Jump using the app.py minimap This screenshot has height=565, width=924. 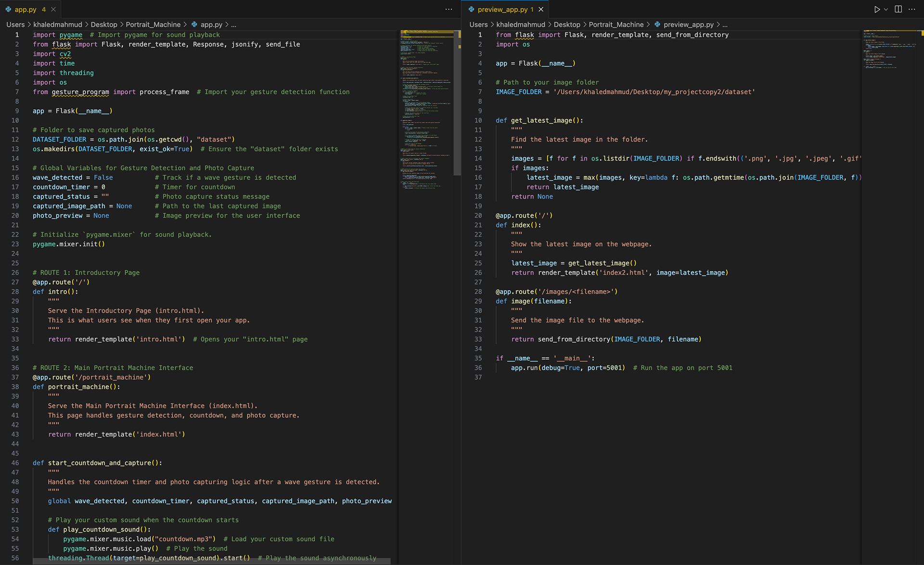(x=426, y=111)
